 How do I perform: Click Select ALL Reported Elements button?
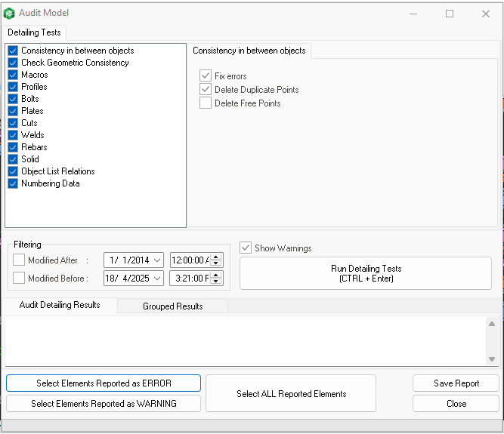291,394
